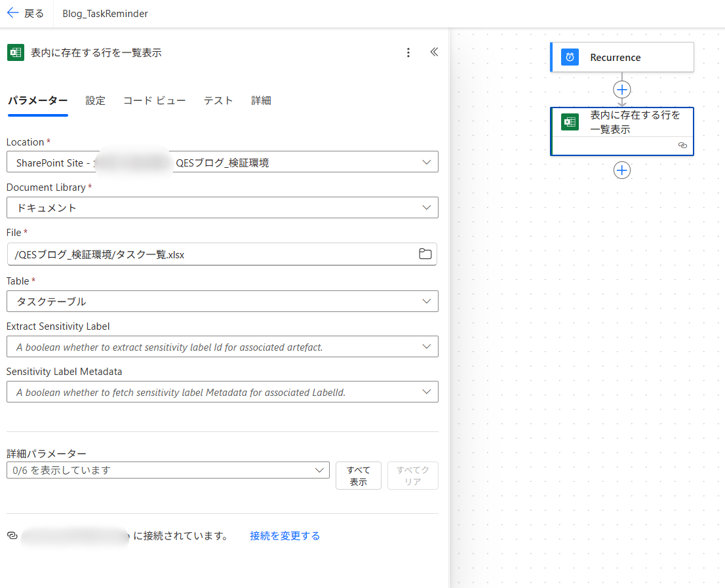Open the three-dot more options menu
Screen dimensions: 725x588
pos(408,52)
